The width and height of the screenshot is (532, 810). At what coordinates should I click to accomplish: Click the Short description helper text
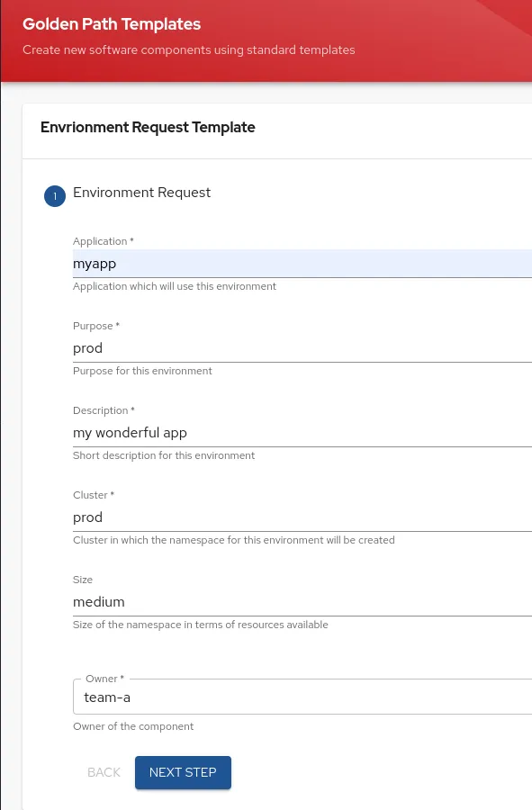pyautogui.click(x=164, y=455)
